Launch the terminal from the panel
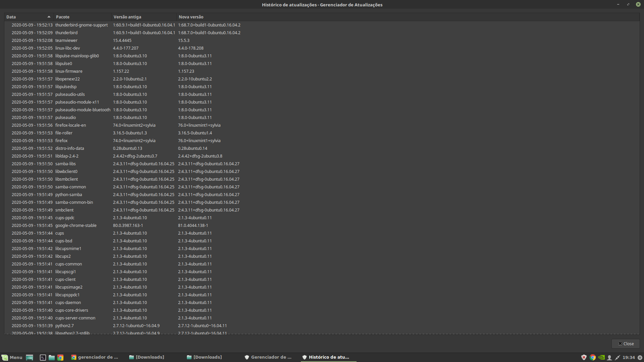Image resolution: width=644 pixels, height=362 pixels. tap(43, 357)
